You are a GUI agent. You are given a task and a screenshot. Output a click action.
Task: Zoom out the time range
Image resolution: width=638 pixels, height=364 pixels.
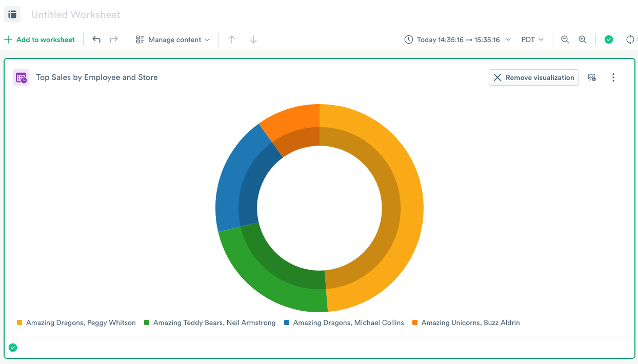tap(565, 39)
